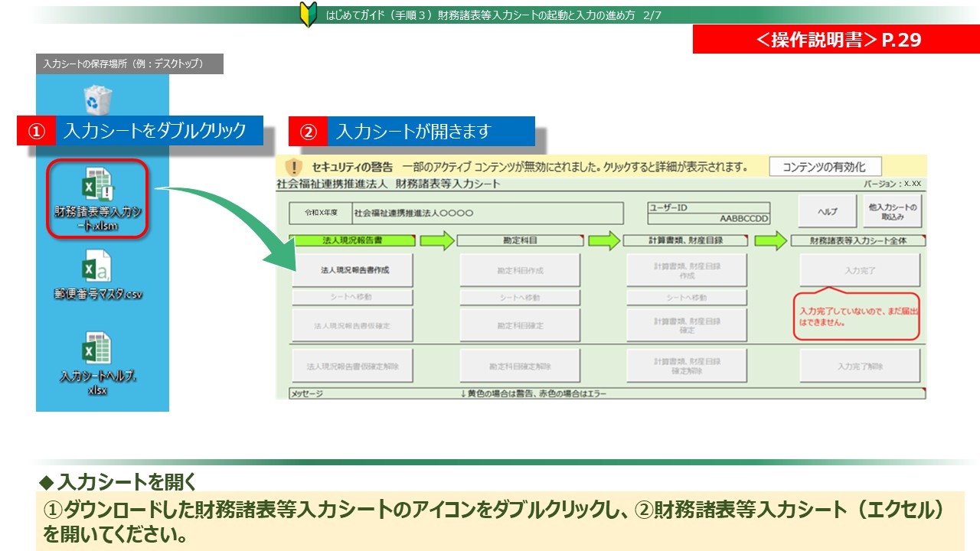Click the 他入力シートの取込み button
This screenshot has height=551, width=980.
point(892,211)
